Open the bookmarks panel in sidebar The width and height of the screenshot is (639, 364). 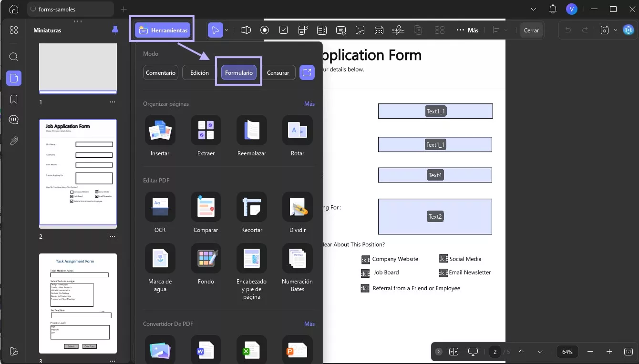click(x=14, y=99)
